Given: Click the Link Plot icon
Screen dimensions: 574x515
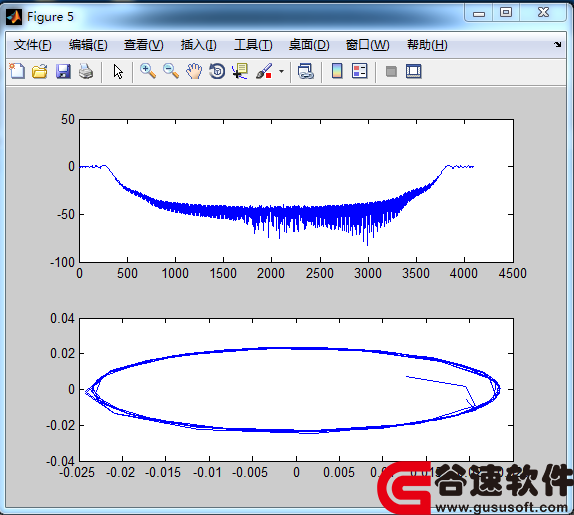Looking at the screenshot, I should point(306,71).
